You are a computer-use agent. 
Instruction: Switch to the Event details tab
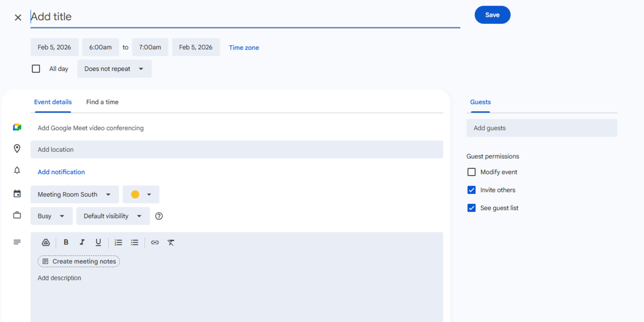click(53, 102)
